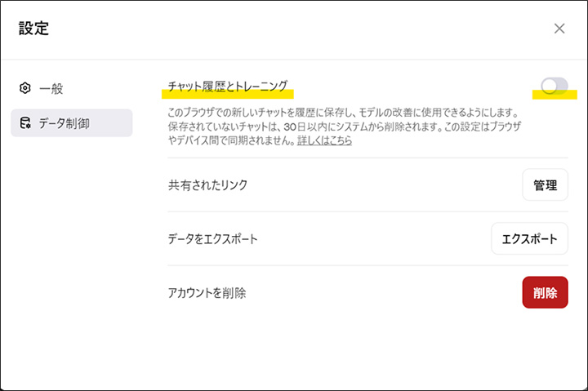Click the チャット履歴とトレーニング heading
The height and width of the screenshot is (391, 588).
(228, 86)
